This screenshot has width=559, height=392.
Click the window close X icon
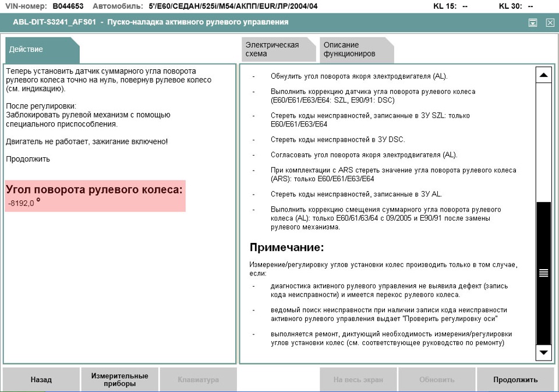(550, 23)
